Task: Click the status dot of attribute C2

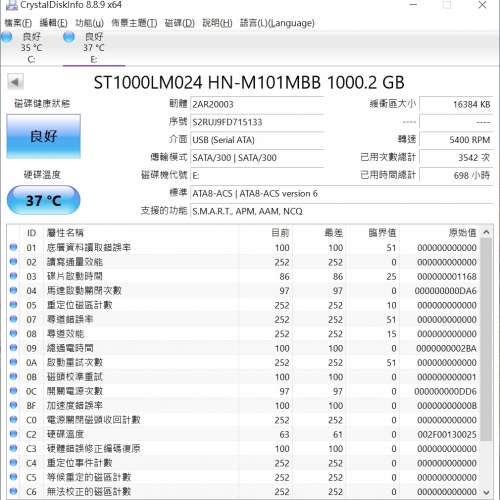Action: click(13, 434)
